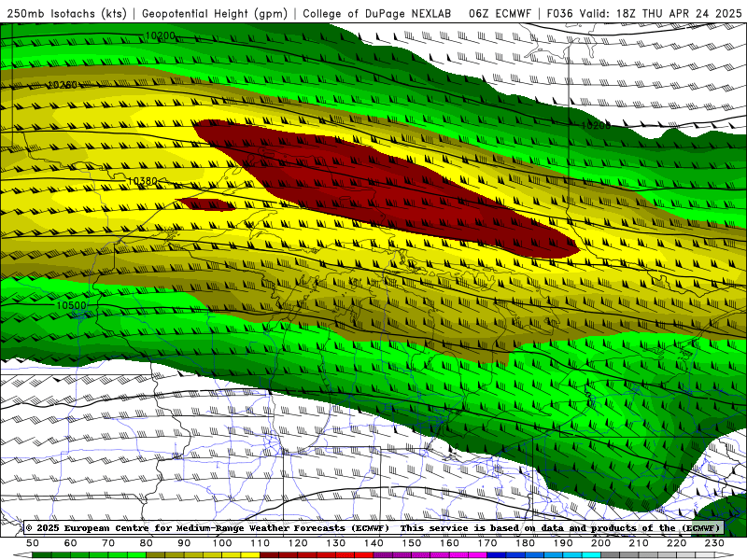747x560 pixels.
Task: Click legend value 170
Action: click(x=486, y=543)
